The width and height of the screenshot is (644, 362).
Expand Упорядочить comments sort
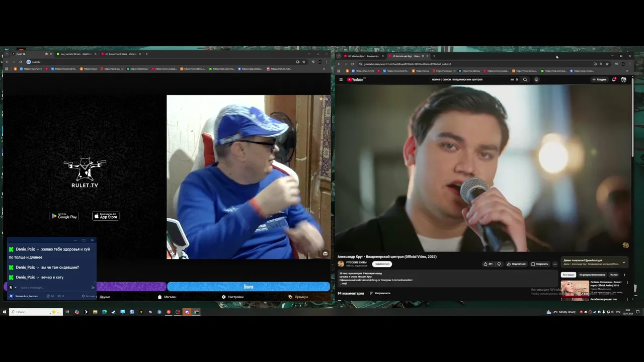coord(380,293)
